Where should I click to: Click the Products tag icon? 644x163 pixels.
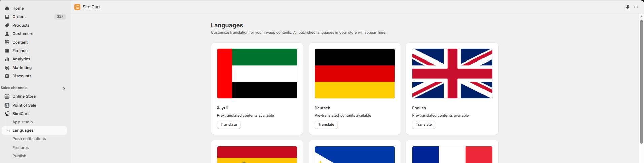click(x=7, y=25)
